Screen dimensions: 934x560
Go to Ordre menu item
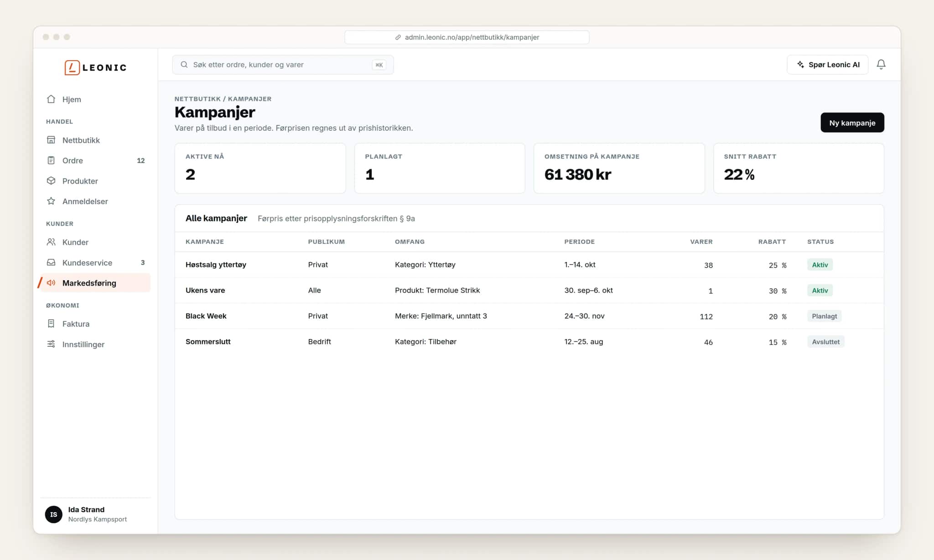tap(95, 160)
